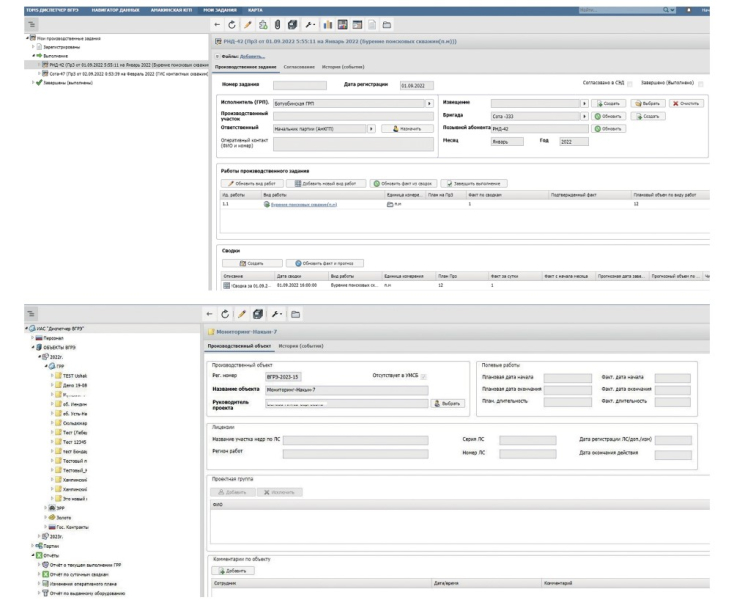Switch to the lower 'История (события)' tab
Screen dimensions: 734x600
[x=301, y=346]
